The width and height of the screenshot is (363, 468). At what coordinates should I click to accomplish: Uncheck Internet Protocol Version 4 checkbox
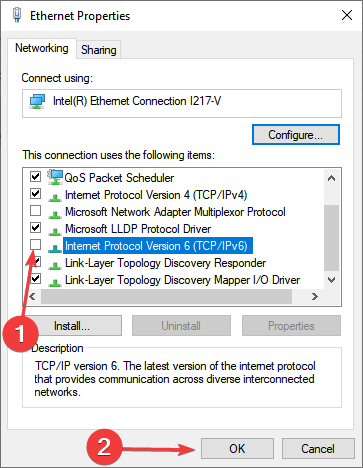[35, 193]
